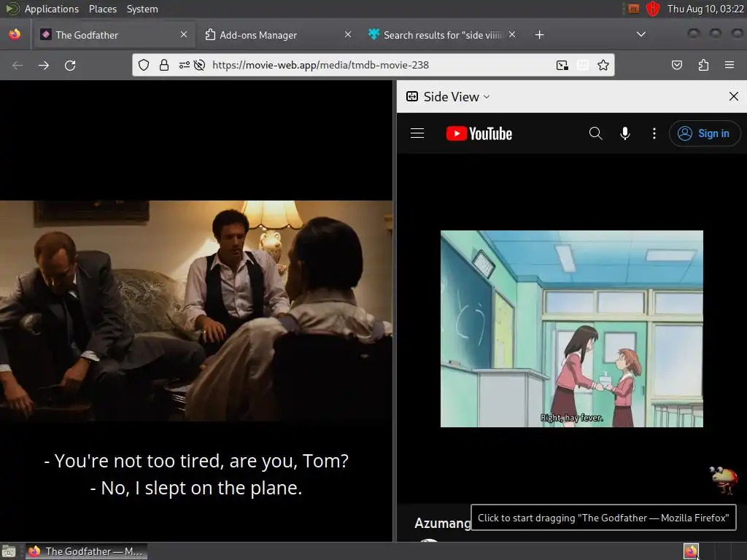Image resolution: width=747 pixels, height=560 pixels.
Task: Close the Side View sidebar
Action: (x=734, y=97)
